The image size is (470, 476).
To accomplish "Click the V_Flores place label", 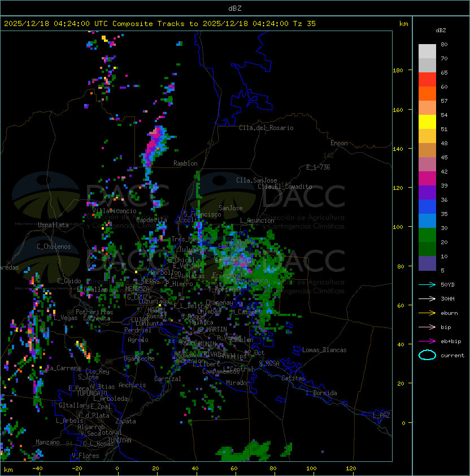I will (x=85, y=456).
